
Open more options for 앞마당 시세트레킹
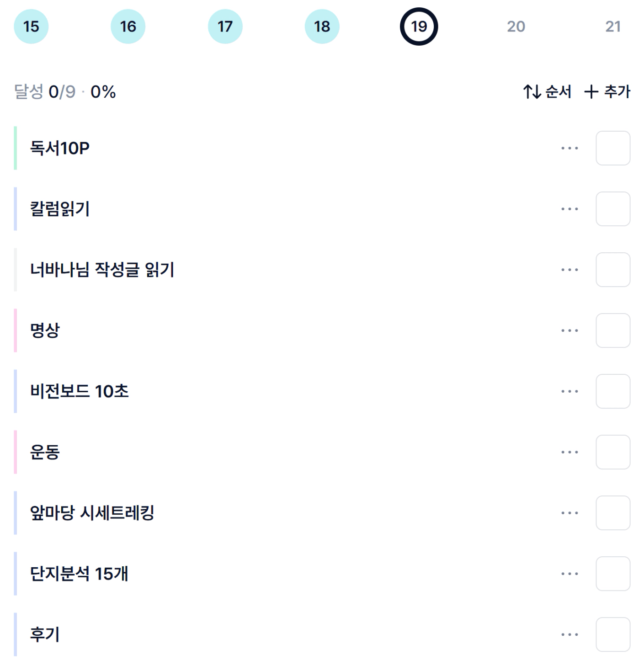point(569,513)
